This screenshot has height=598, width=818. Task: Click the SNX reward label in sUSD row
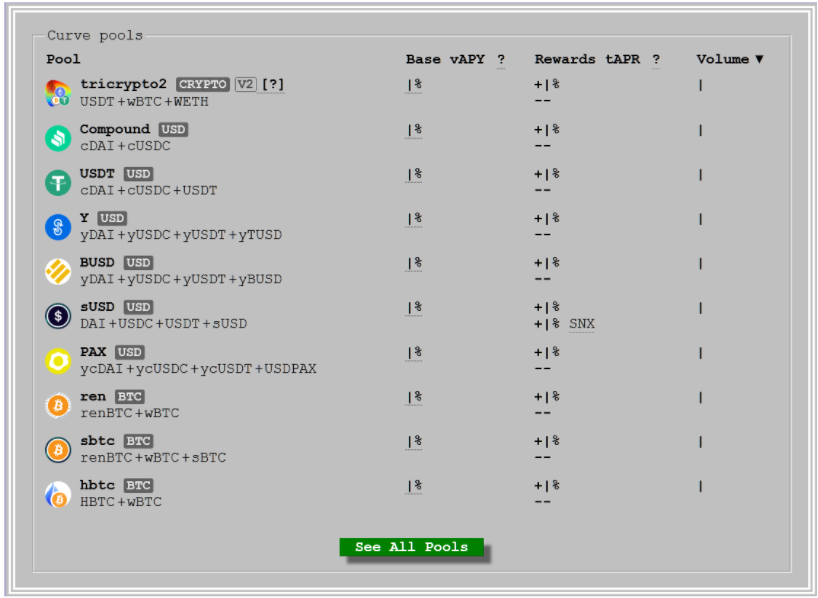[582, 324]
